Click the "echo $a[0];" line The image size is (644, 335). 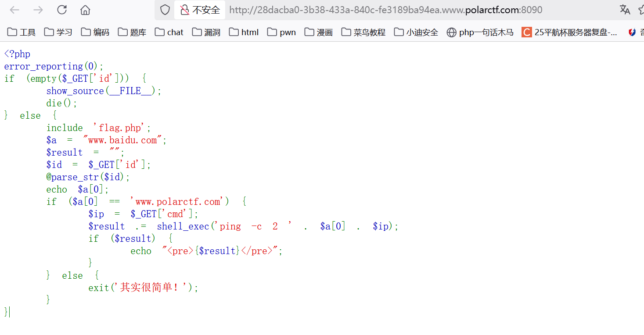coord(78,189)
